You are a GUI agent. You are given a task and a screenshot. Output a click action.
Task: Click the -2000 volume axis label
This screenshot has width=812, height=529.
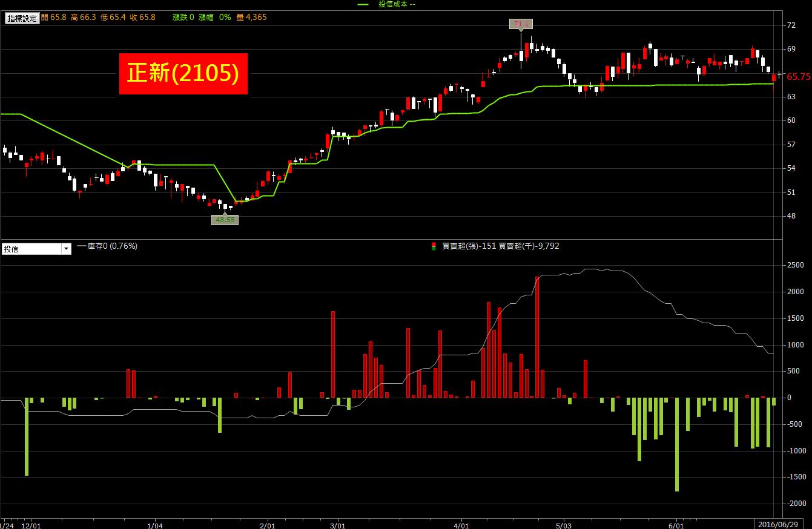796,504
